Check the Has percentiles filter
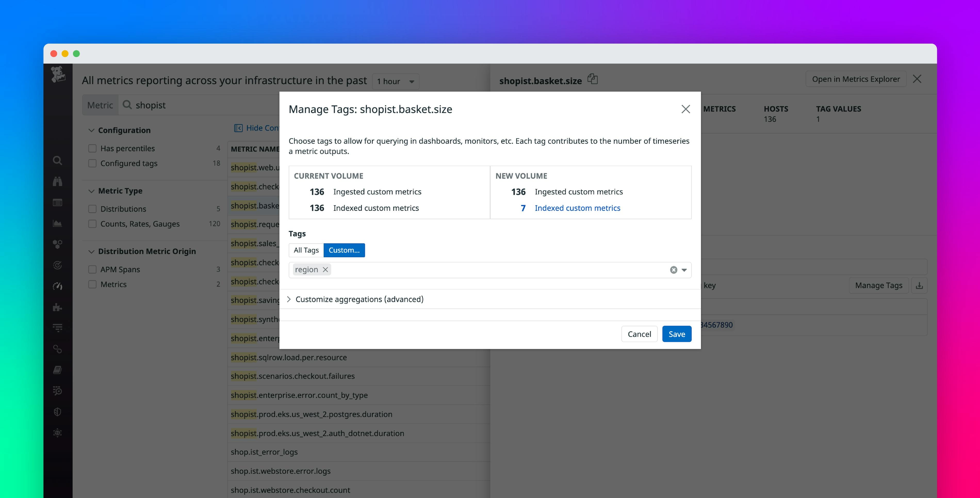 coord(92,148)
